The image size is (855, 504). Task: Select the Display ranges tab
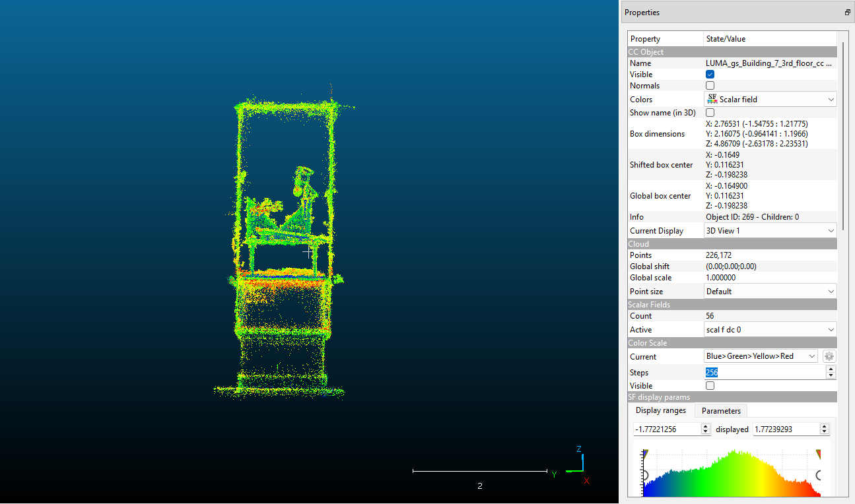661,411
